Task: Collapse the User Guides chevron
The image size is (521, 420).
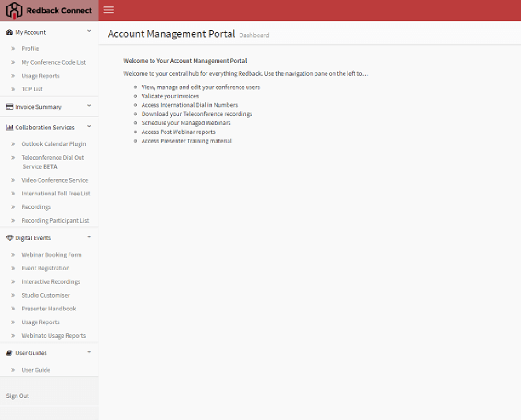Action: tap(89, 352)
